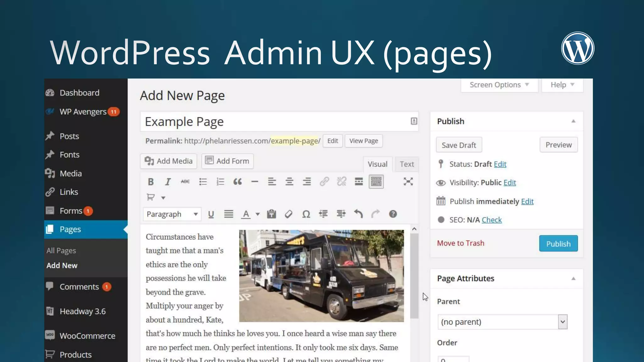Insert a special character (omega)

pos(306,214)
